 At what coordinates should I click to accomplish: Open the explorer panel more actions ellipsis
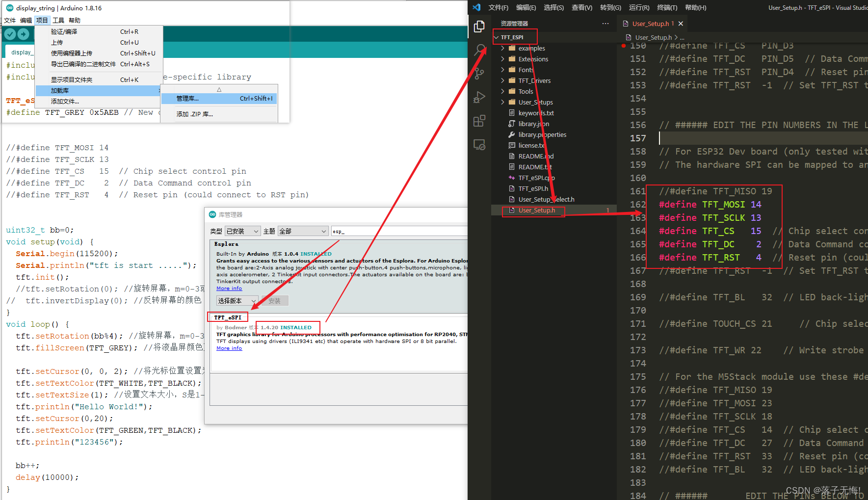(x=605, y=24)
